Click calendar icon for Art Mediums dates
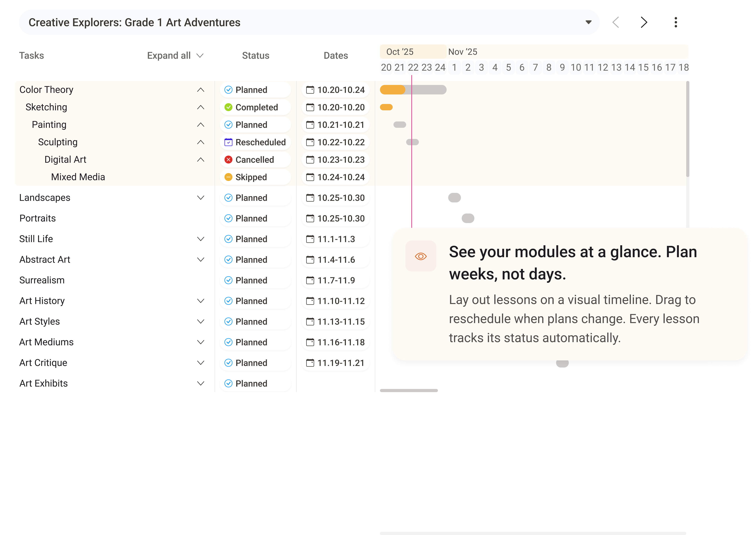The width and height of the screenshot is (756, 535). [x=310, y=342]
